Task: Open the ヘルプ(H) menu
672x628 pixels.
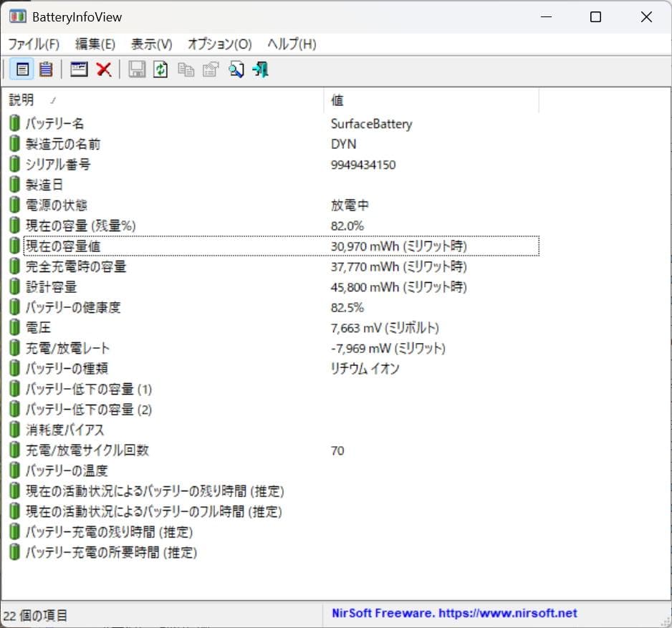Action: click(x=292, y=44)
